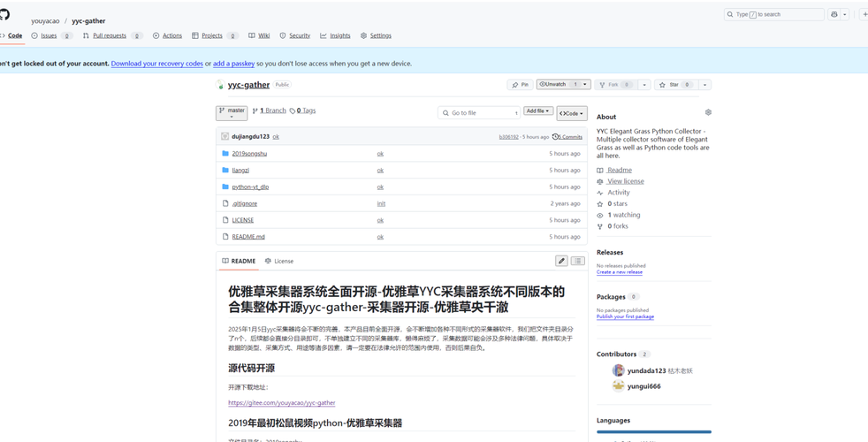The width and height of the screenshot is (868, 442).
Task: Open youyacao owner breadcrumb
Action: point(45,21)
